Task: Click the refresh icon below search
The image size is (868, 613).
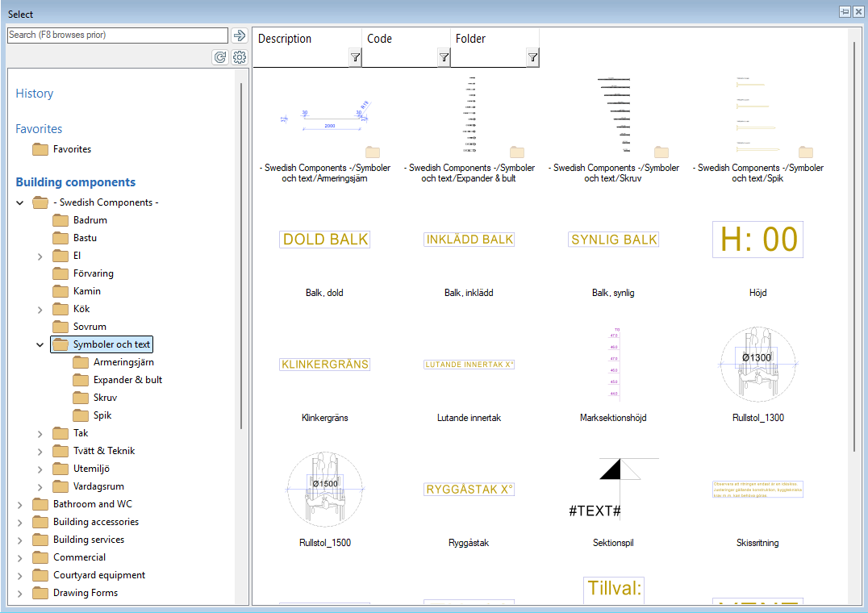Action: (x=219, y=57)
